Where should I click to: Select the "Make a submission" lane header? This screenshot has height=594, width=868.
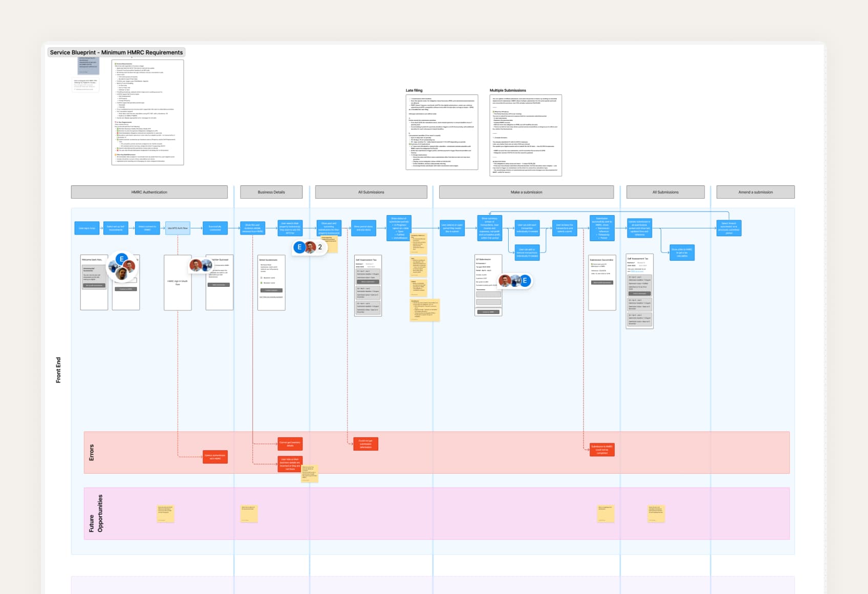coord(526,192)
